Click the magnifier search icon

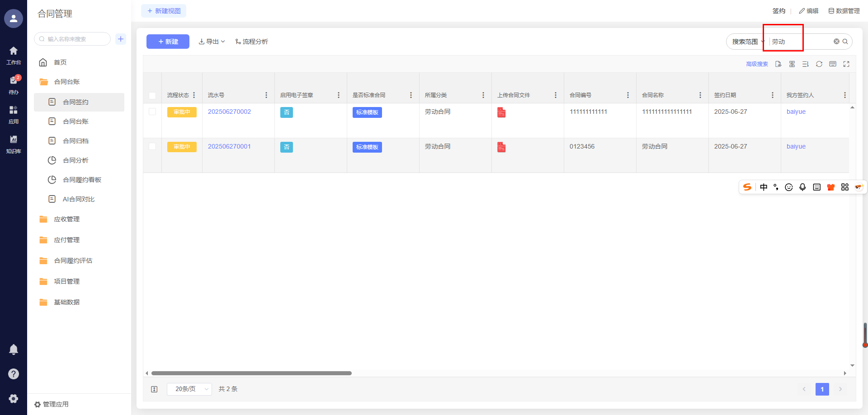tap(845, 42)
